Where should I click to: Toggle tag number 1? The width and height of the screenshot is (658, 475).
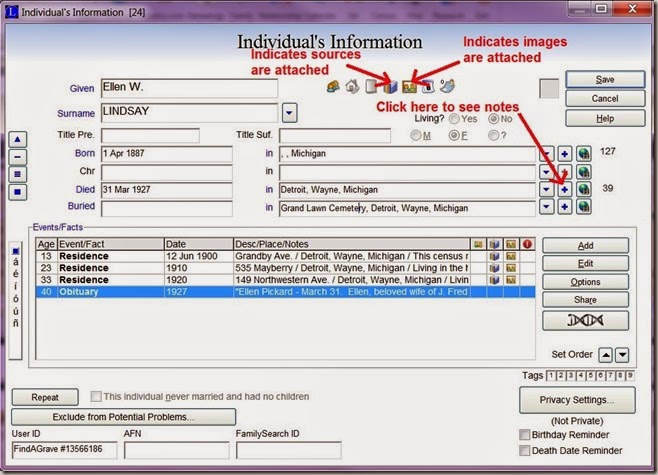tap(551, 376)
